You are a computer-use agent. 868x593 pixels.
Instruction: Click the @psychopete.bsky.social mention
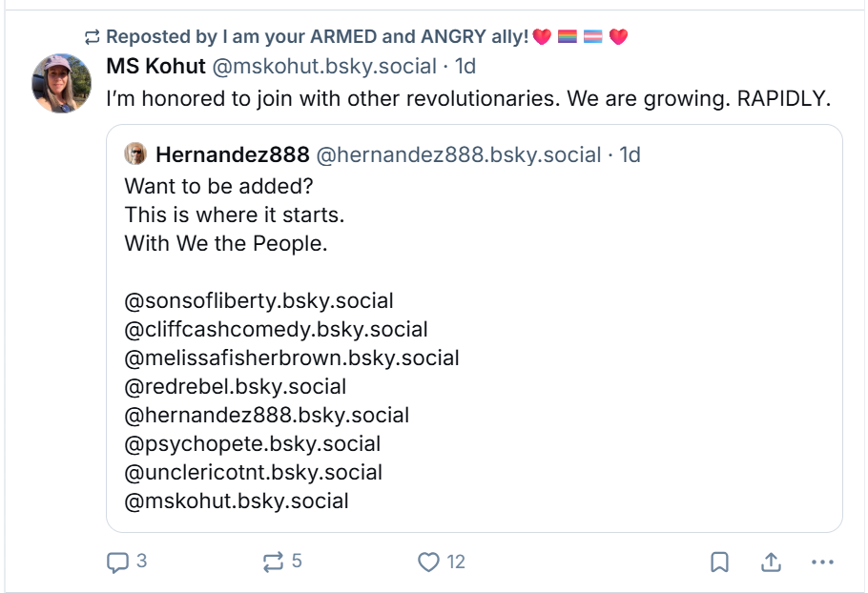coord(253,444)
